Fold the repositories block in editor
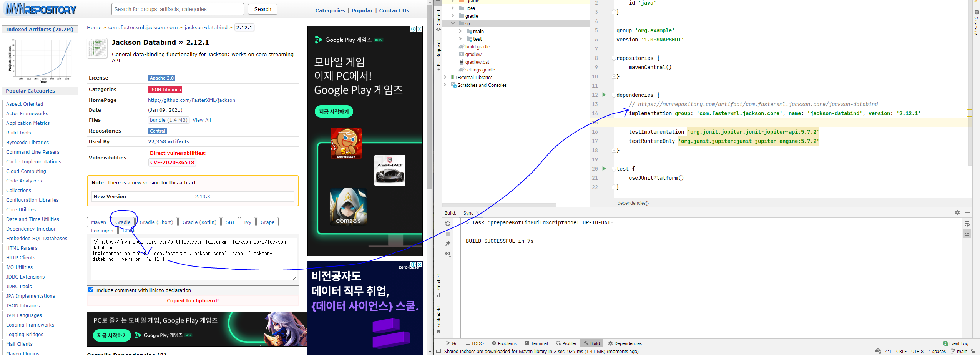This screenshot has height=355, width=980. 614,58
